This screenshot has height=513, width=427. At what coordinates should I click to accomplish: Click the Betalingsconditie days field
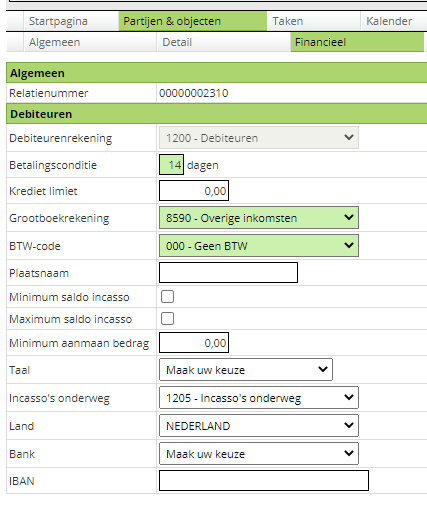point(171,165)
